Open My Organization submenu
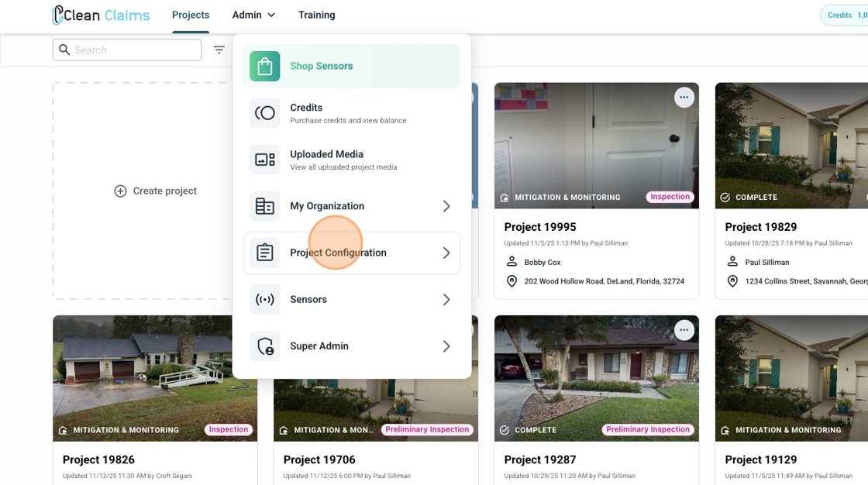 click(352, 206)
